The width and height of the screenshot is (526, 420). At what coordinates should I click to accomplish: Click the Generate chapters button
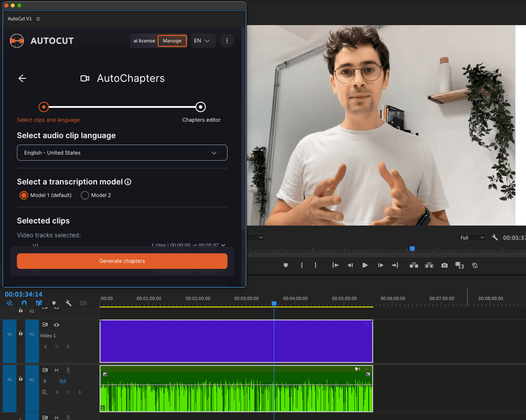pyautogui.click(x=122, y=261)
